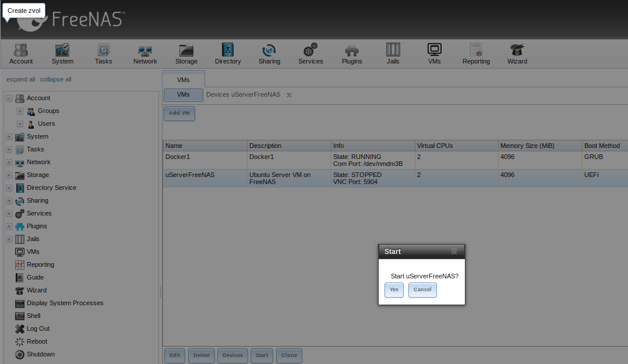The height and width of the screenshot is (364, 628).
Task: Confirm Yes in the Start dialog
Action: [394, 290]
